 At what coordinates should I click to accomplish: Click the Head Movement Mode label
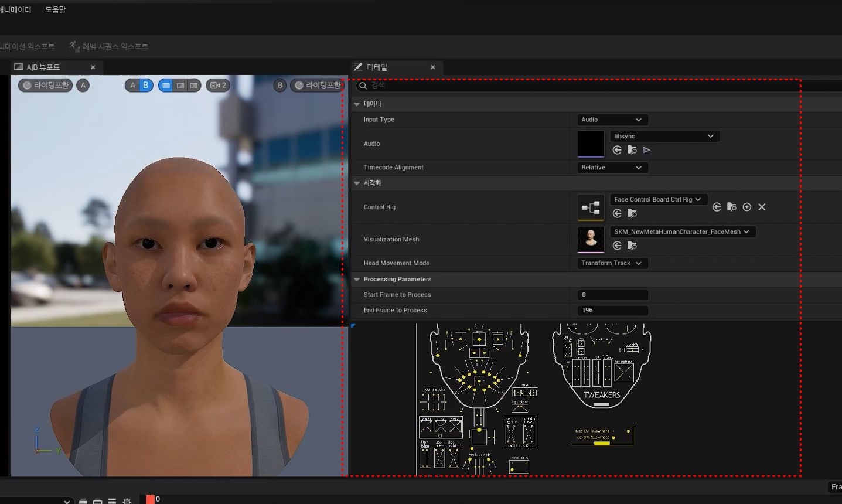(x=396, y=263)
